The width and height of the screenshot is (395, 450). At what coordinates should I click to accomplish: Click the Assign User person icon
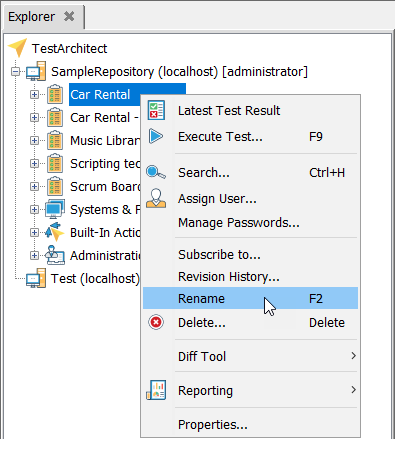pos(156,198)
